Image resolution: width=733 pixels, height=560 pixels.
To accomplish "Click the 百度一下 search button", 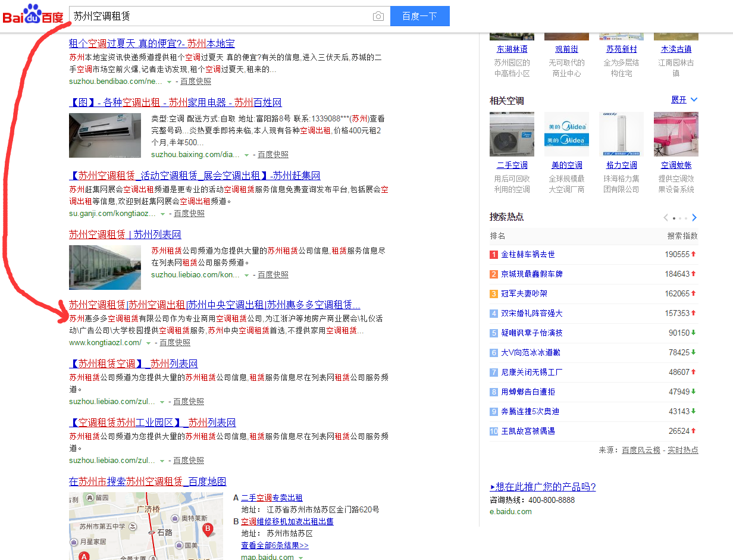I will tap(419, 16).
